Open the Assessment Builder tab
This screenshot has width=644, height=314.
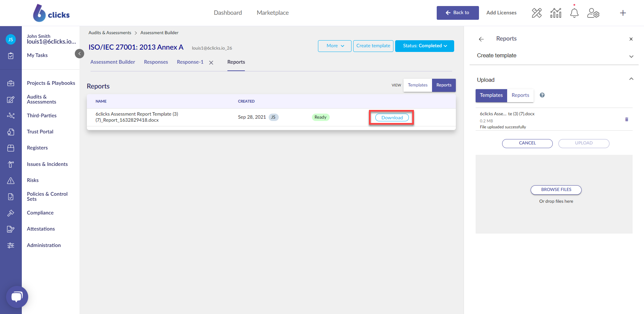tap(113, 62)
